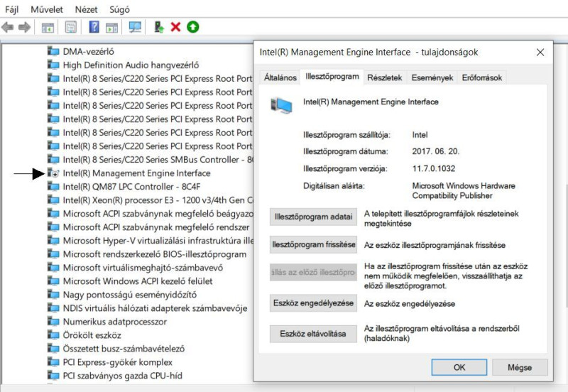Click the High Definition Audio hangvezérlő icon

tap(53, 65)
